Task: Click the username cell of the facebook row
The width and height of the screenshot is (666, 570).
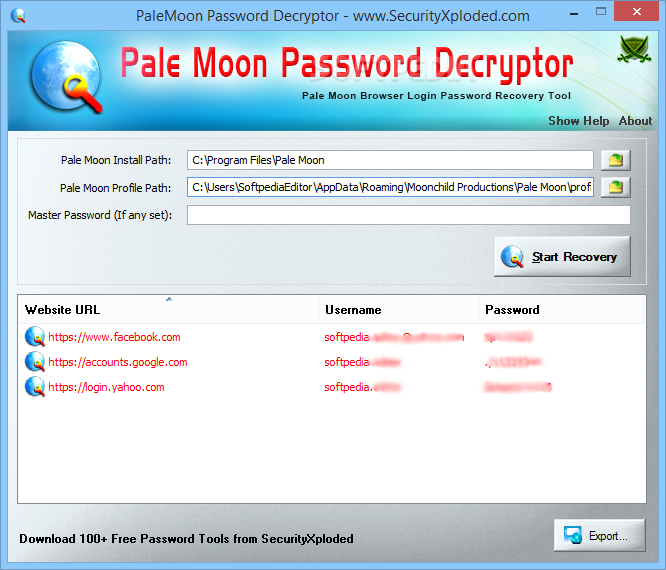Action: (394, 337)
